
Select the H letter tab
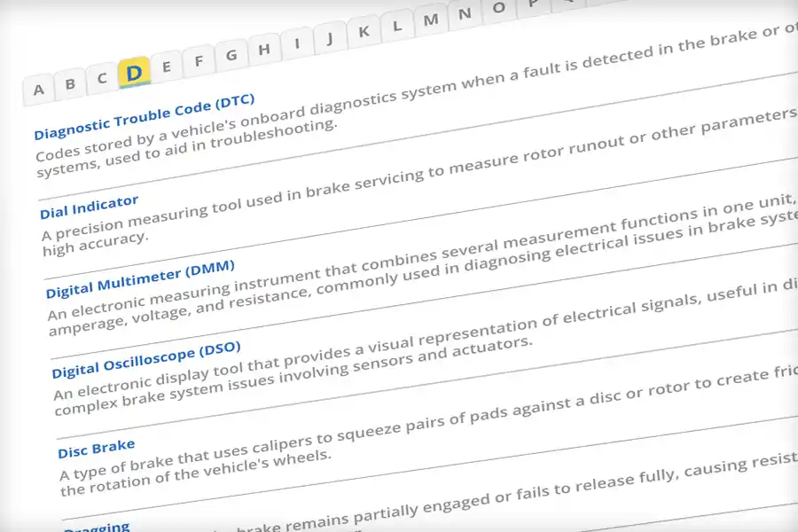(x=264, y=49)
